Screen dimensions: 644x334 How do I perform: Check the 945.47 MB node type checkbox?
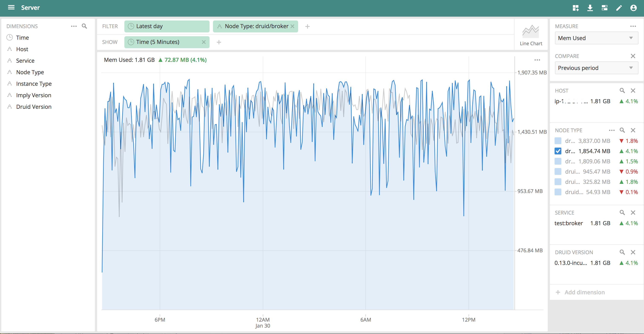[x=558, y=171]
